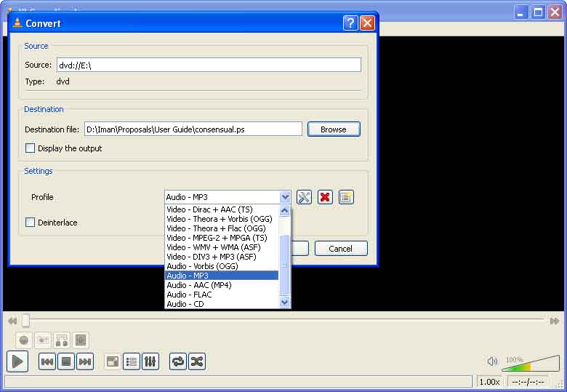Click the Record button
Viewport: 567px width, 392px height.
pyautogui.click(x=24, y=340)
